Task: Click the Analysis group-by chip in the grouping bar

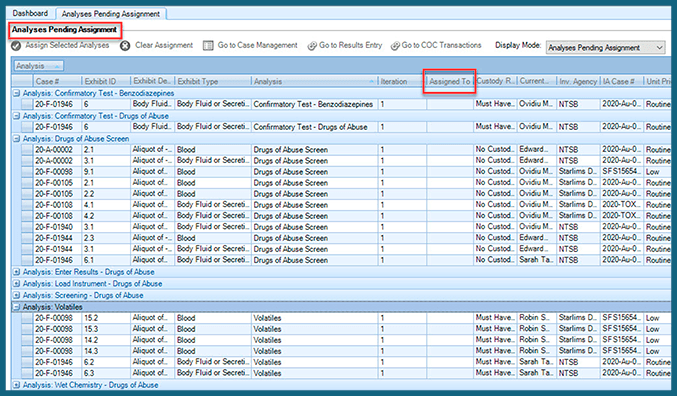Action: tap(39, 66)
